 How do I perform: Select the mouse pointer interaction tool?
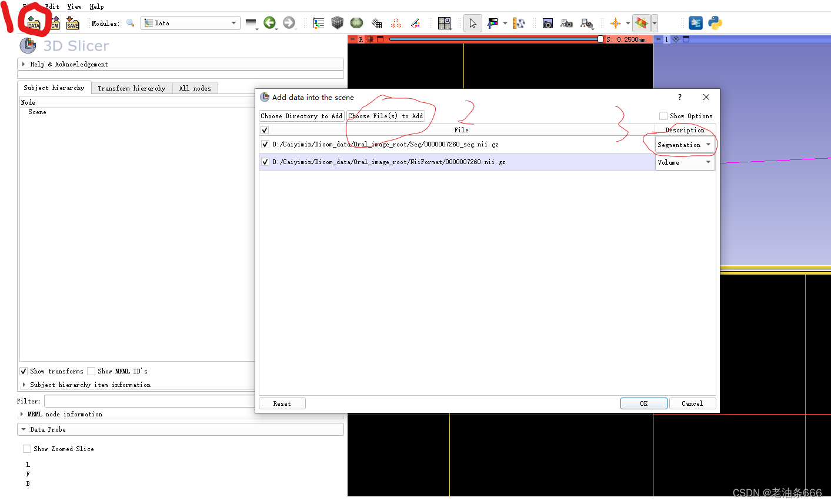(472, 23)
